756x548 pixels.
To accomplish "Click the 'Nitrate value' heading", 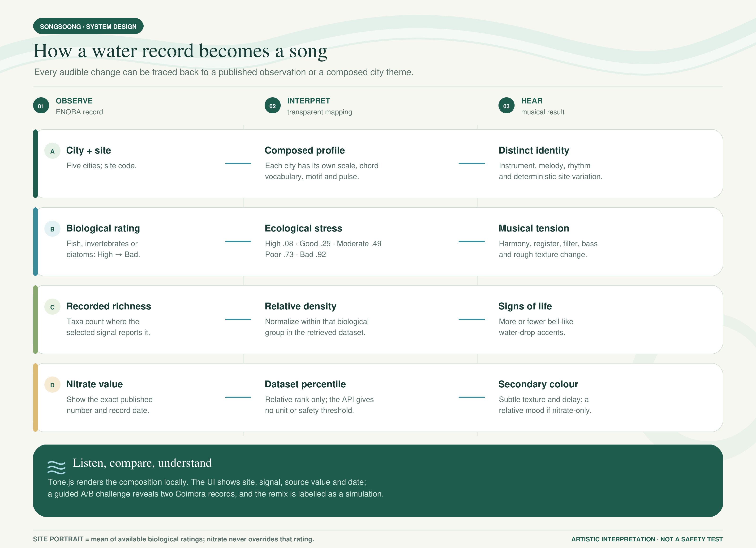I will point(94,384).
